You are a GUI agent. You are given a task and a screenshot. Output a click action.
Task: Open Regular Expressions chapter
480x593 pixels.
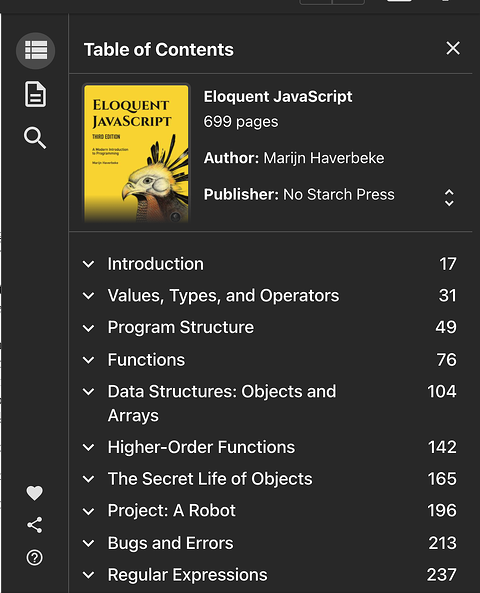click(x=187, y=575)
